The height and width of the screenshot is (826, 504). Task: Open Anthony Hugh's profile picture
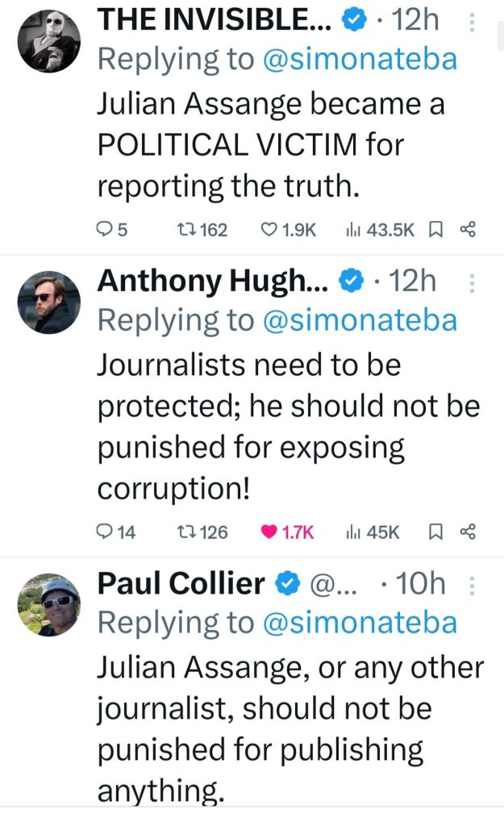49,302
